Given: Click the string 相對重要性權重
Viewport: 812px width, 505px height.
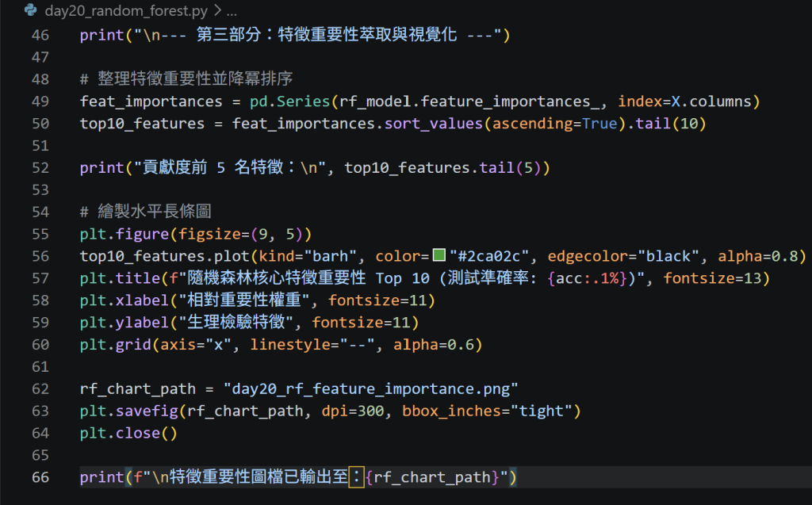Looking at the screenshot, I should click(244, 300).
